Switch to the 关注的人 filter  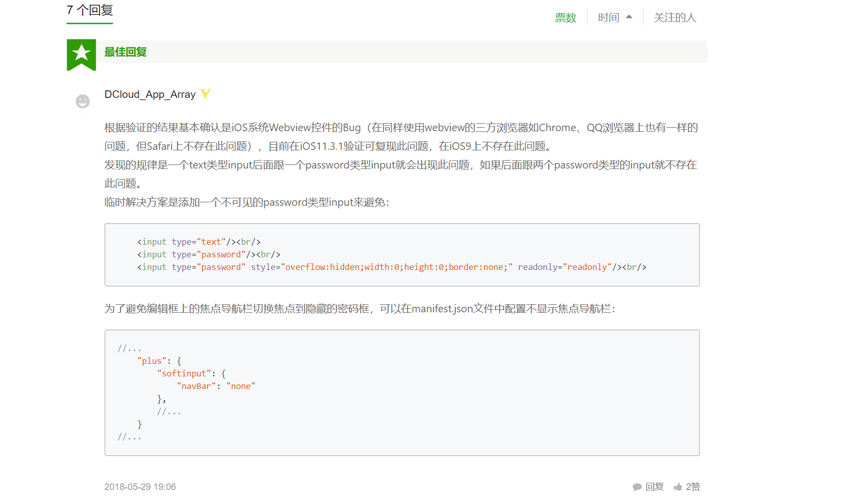point(675,18)
